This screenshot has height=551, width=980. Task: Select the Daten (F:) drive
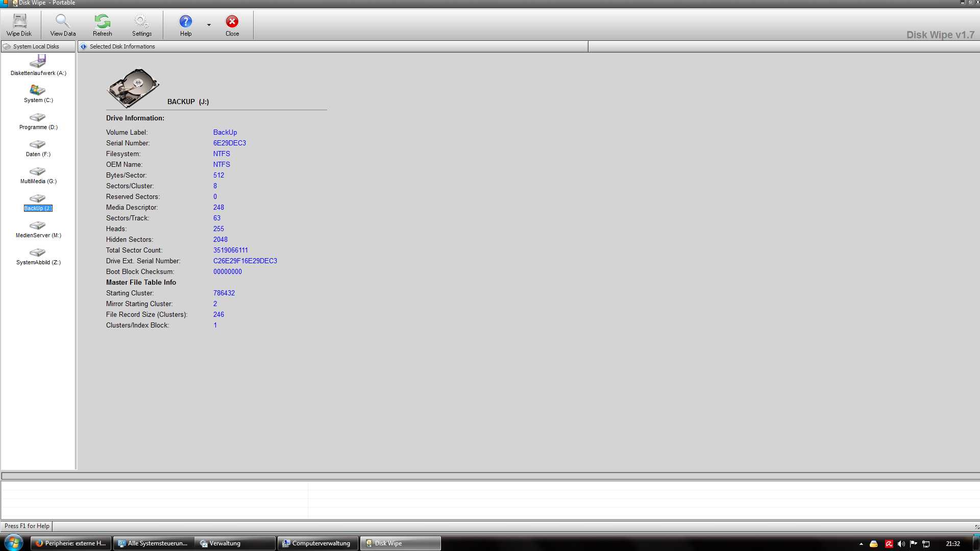(38, 147)
